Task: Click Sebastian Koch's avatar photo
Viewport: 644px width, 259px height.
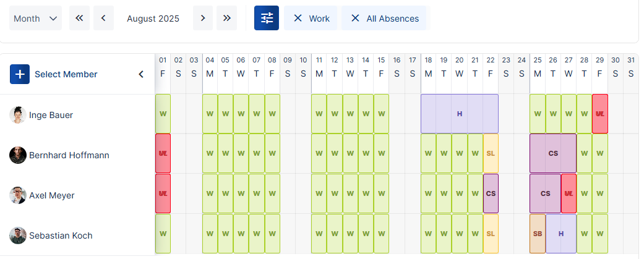Action: 18,236
